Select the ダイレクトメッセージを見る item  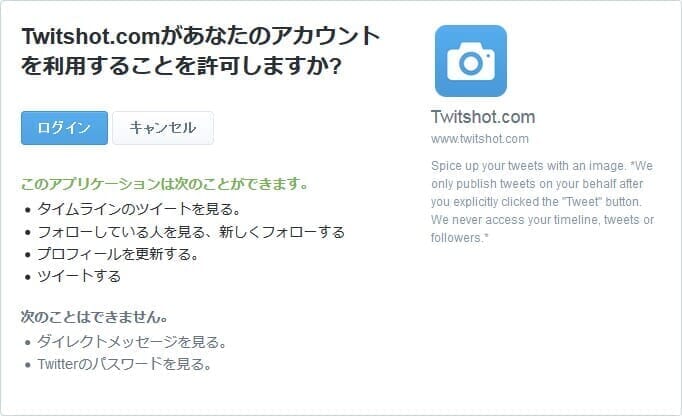(131, 342)
